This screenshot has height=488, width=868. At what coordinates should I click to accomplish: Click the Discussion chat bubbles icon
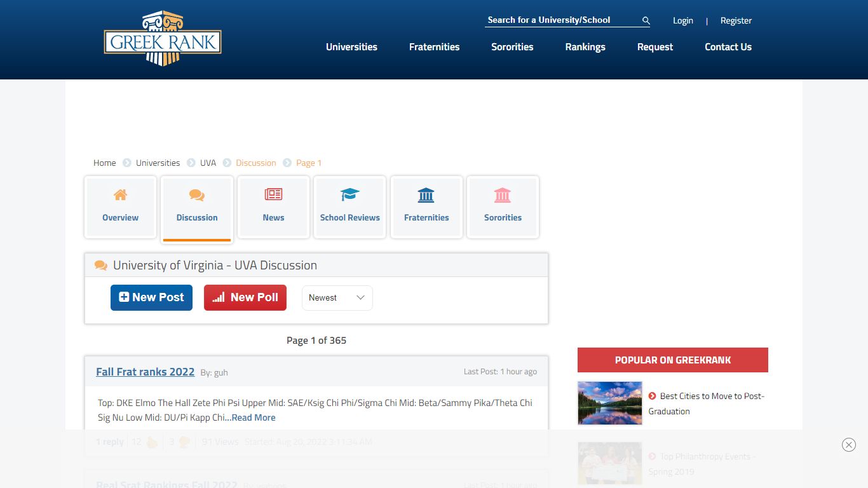197,195
